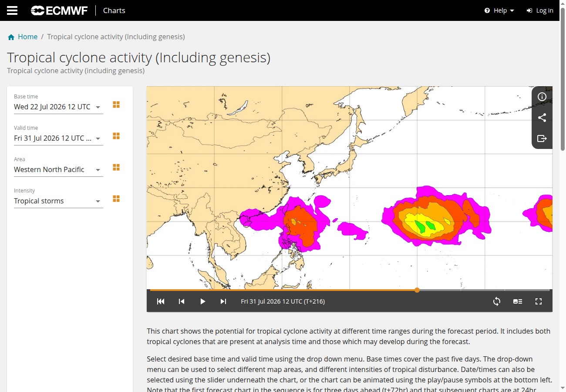Open grid selector beside Base time
566x392 pixels.
pyautogui.click(x=116, y=105)
